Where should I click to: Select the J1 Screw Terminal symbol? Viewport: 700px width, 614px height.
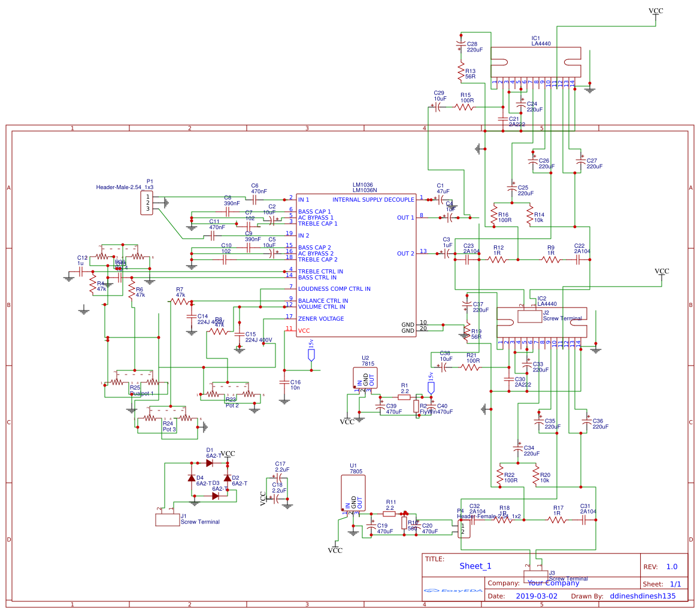pyautogui.click(x=166, y=519)
